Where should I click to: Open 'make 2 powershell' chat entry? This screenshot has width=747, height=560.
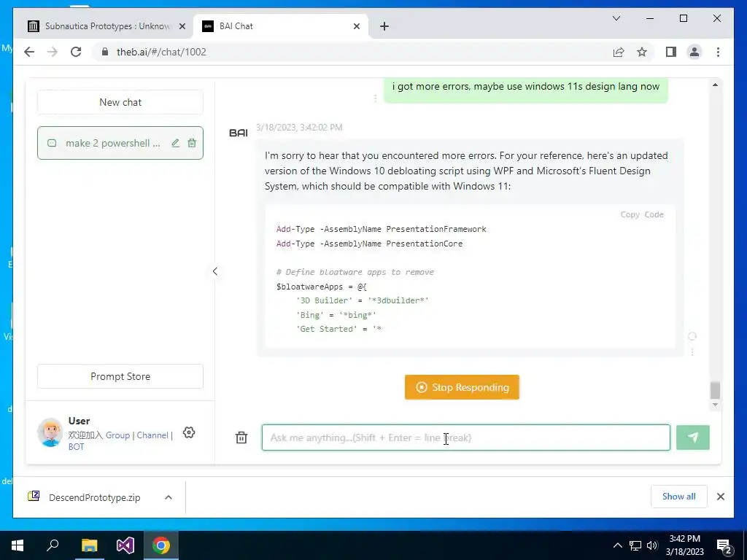120,143
